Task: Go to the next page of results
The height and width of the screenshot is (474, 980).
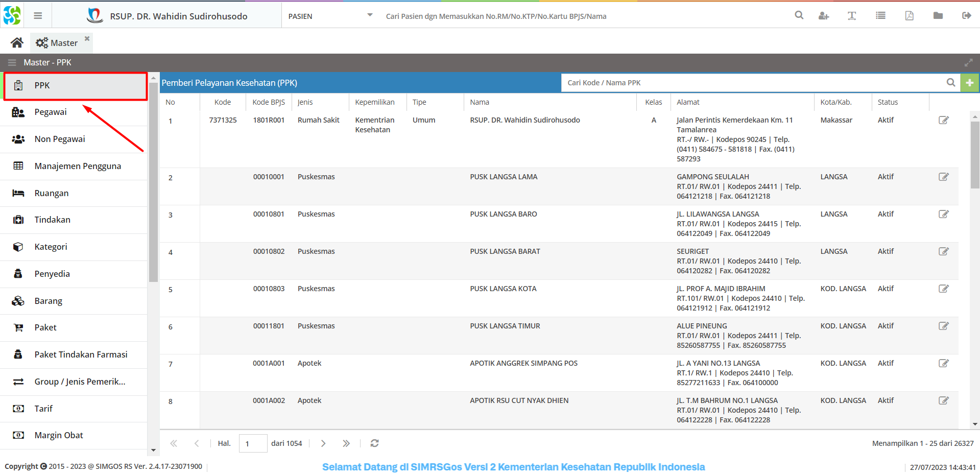Action: [323, 443]
